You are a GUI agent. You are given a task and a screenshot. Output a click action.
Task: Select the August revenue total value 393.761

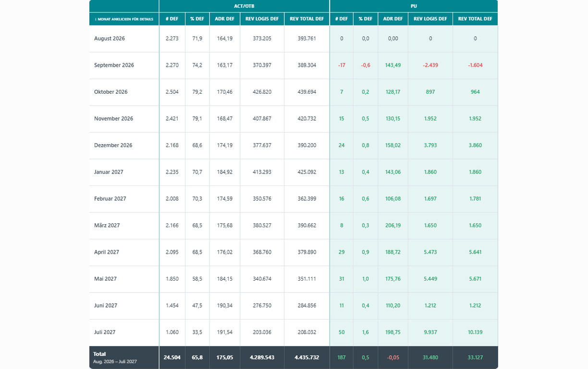(x=306, y=38)
